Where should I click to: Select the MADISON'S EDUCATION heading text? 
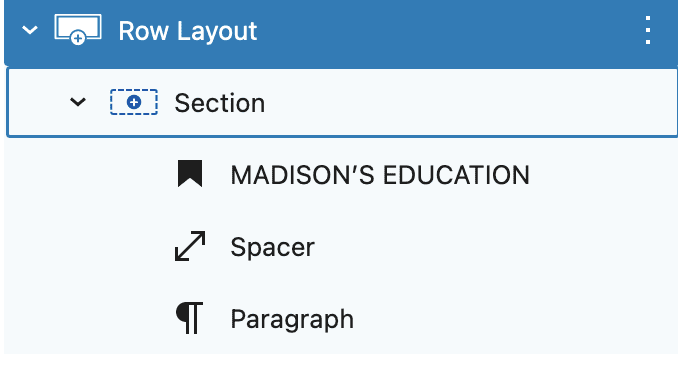click(380, 175)
